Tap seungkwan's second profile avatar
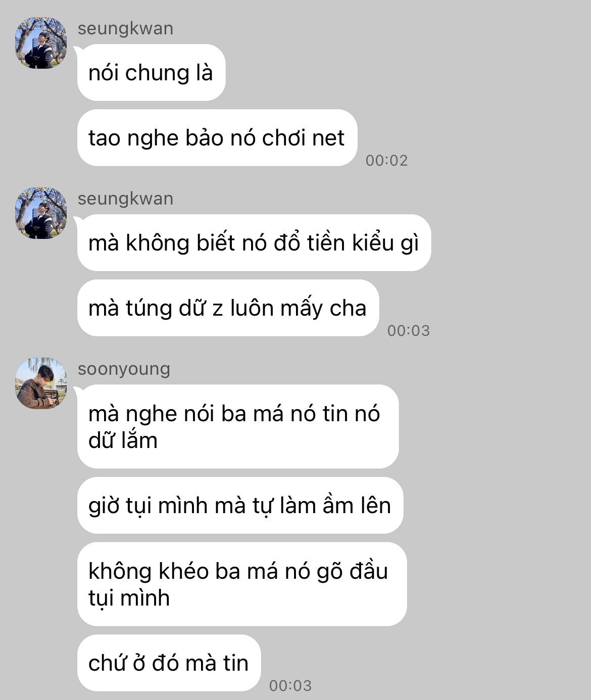The height and width of the screenshot is (700, 591). (41, 213)
